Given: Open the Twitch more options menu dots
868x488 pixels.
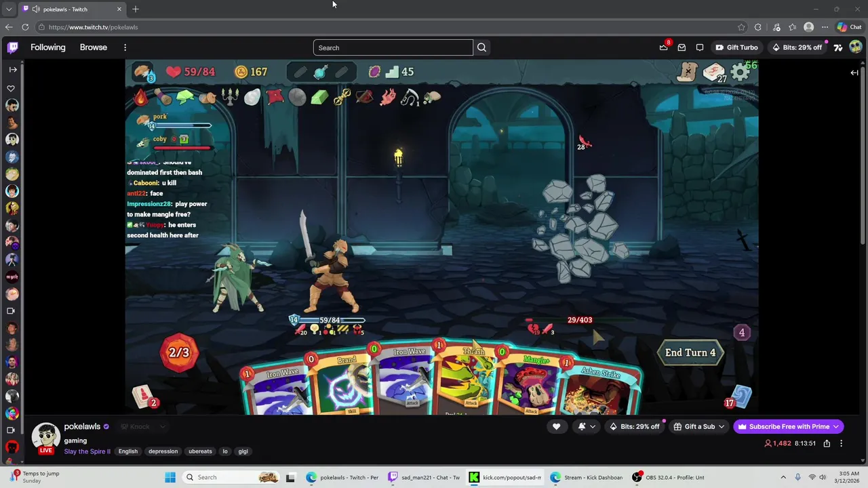Looking at the screenshot, I should (125, 47).
